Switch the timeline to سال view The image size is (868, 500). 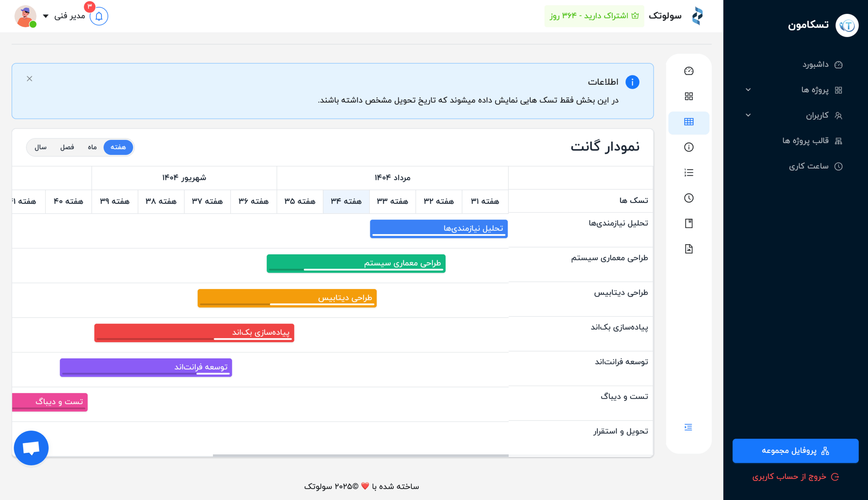(41, 147)
